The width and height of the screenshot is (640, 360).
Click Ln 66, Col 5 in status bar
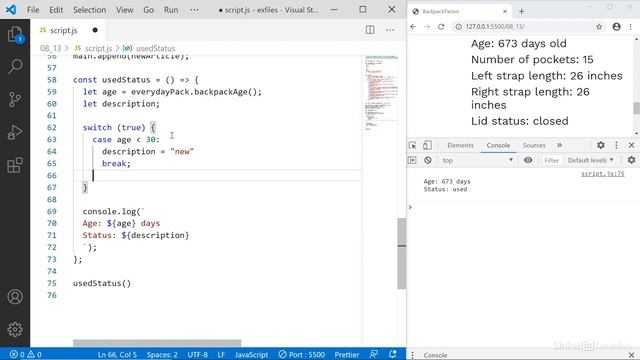(117, 354)
